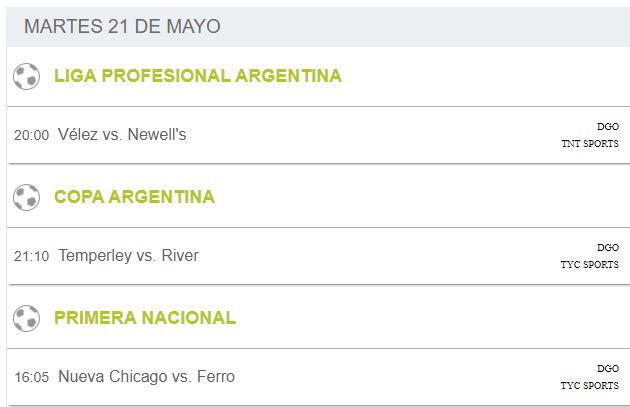Select the Nueva Chicago vs. Ferro match
This screenshot has height=407, width=630.
146,376
